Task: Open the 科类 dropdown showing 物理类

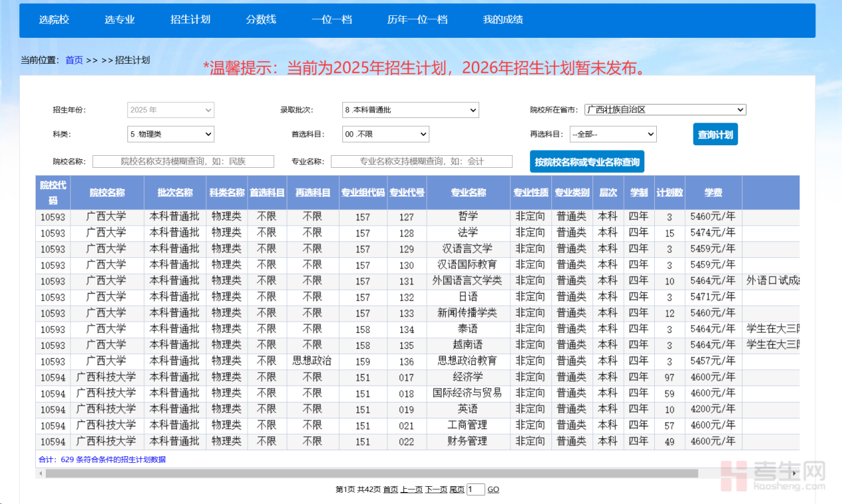Action: pos(171,134)
